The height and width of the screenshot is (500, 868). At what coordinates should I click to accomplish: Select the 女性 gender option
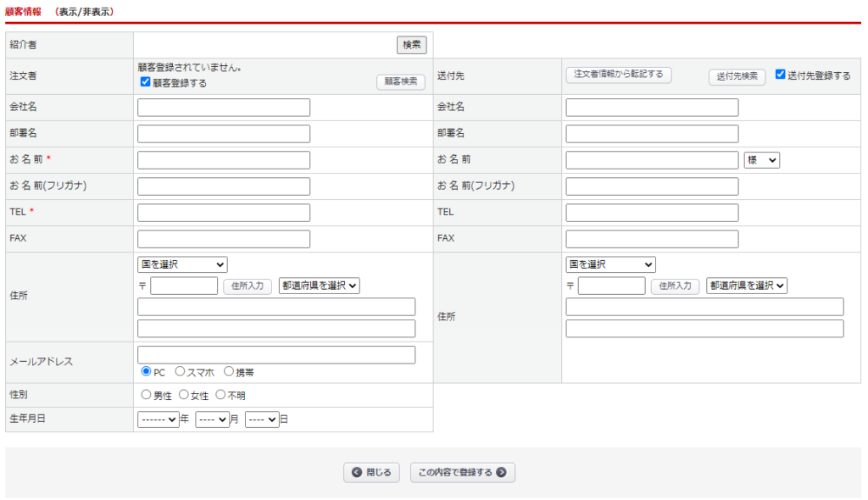point(184,395)
